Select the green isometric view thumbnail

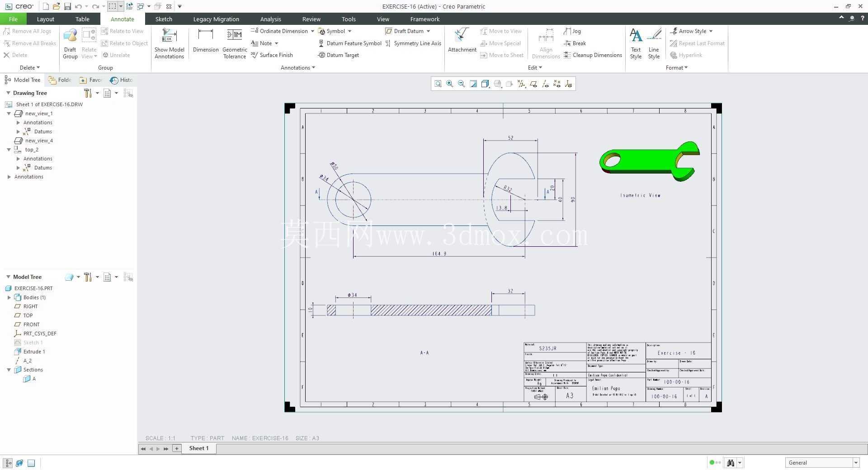(x=650, y=161)
